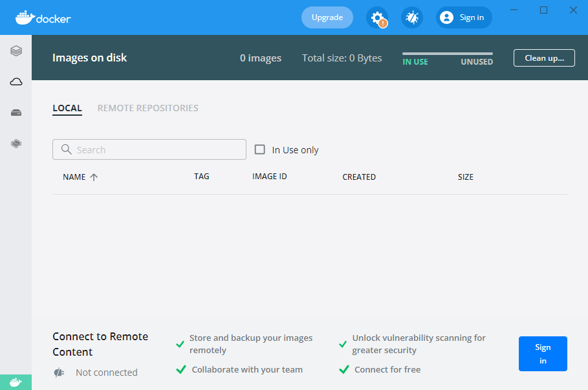Click 'Collaborate with your team' text
The width and height of the screenshot is (588, 390).
tap(247, 370)
